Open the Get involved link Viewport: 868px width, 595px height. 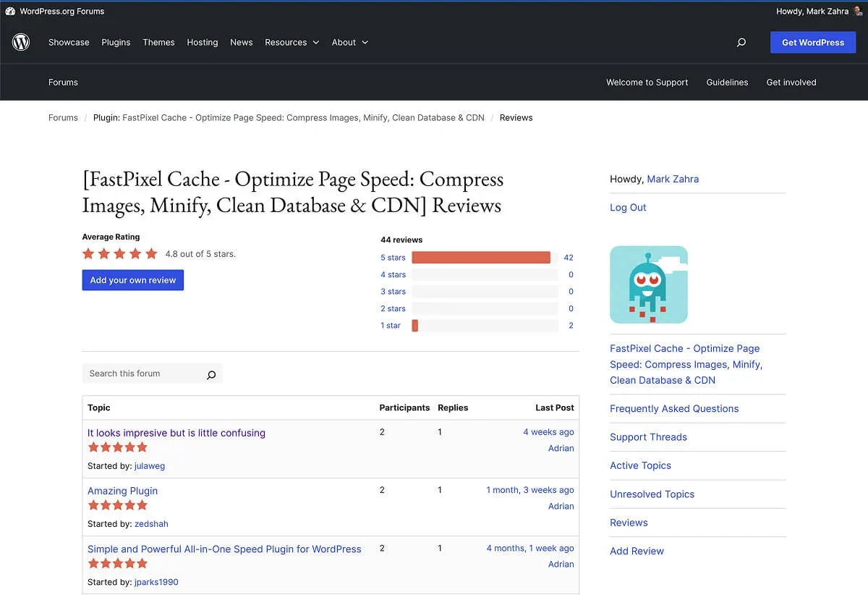(x=791, y=83)
